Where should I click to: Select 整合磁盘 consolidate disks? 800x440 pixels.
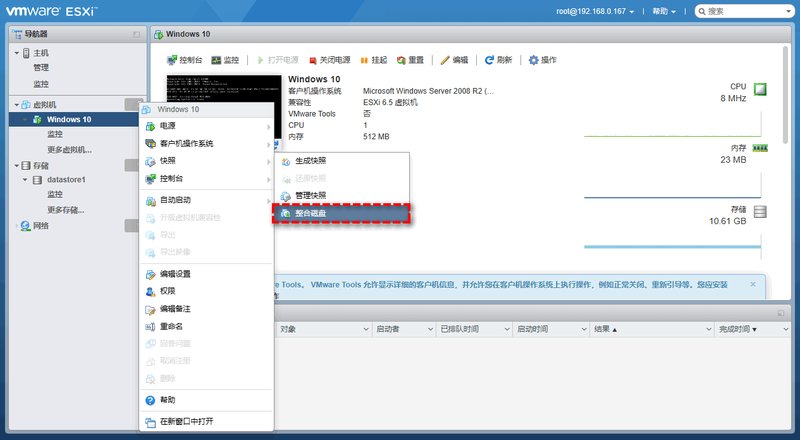point(341,214)
